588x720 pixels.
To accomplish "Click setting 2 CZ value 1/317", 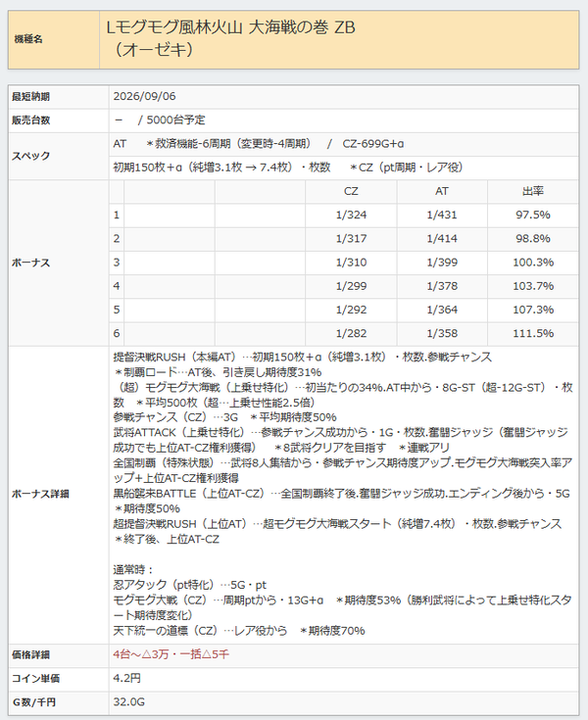I will pyautogui.click(x=351, y=239).
